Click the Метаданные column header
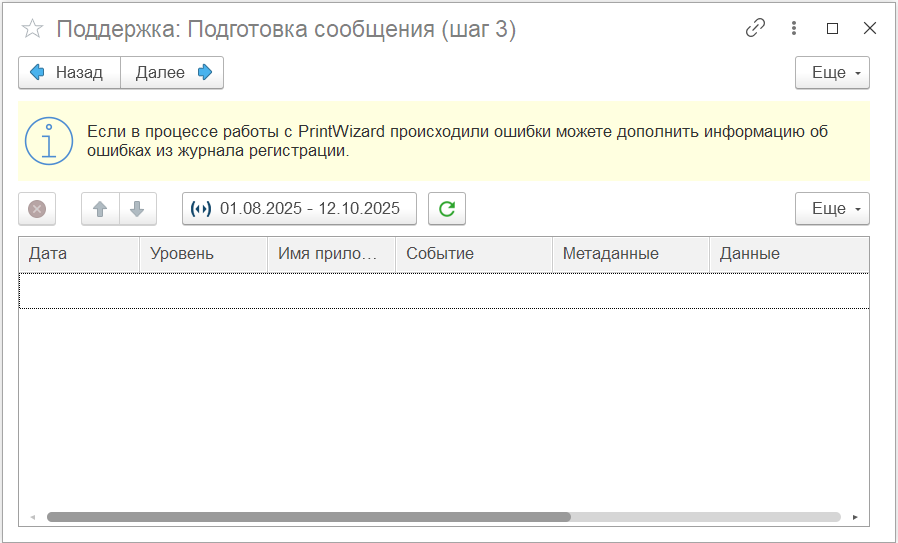 click(630, 254)
